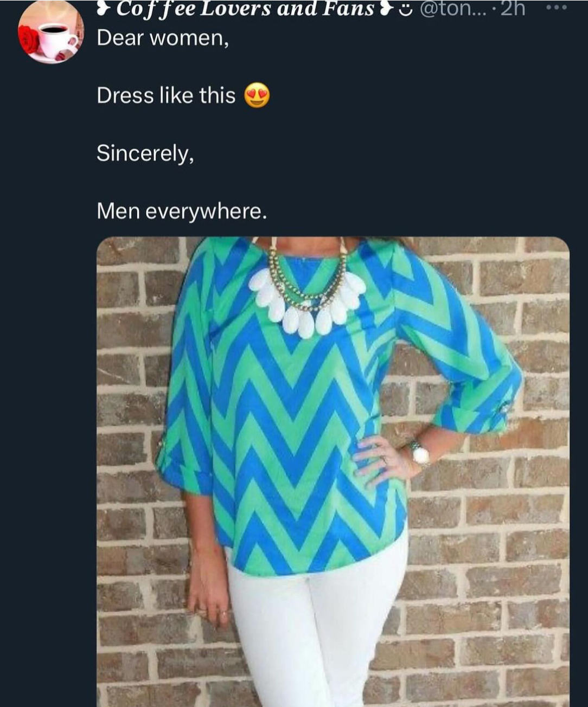Screen dimensions: 588x707
Task: Open the tweet's three-dot more options menu
Action: coord(557,8)
